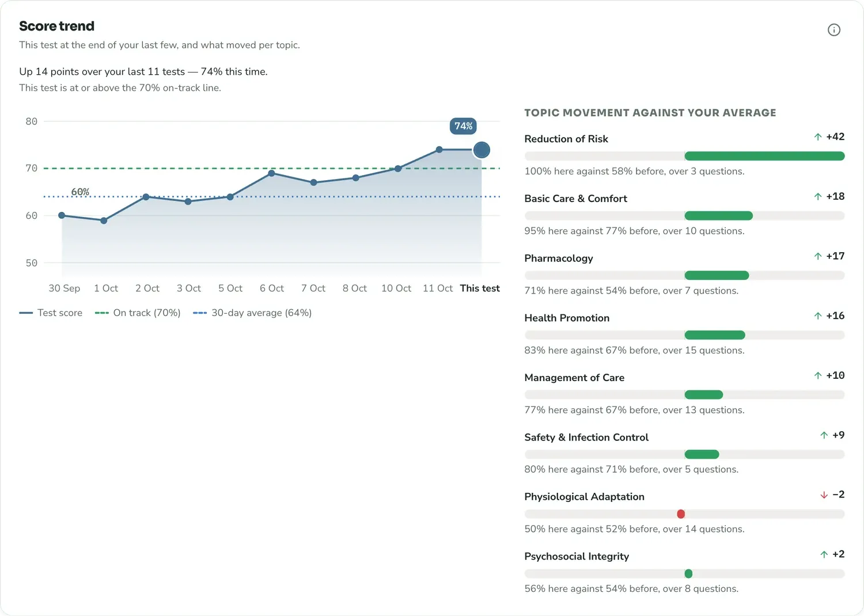Click the Physiological Adaptation topic name

(584, 496)
